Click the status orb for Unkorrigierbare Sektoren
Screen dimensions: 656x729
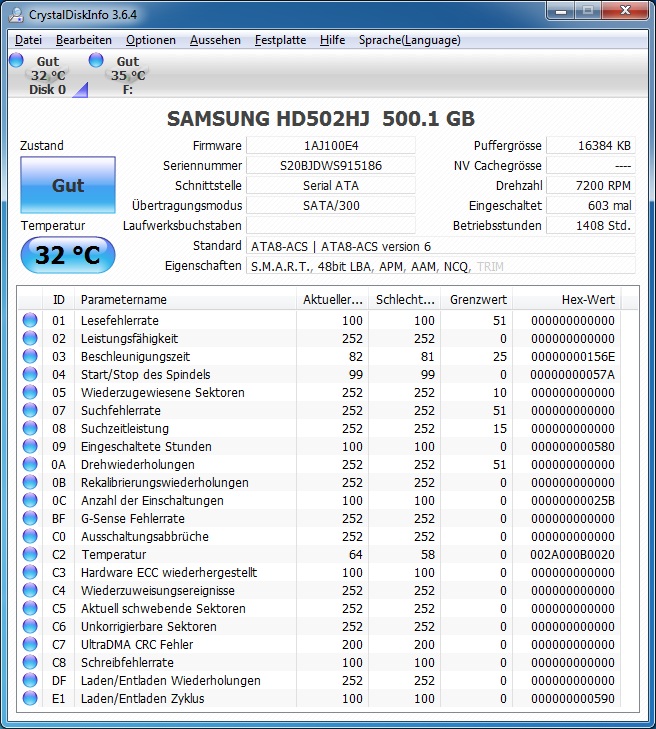coord(30,626)
